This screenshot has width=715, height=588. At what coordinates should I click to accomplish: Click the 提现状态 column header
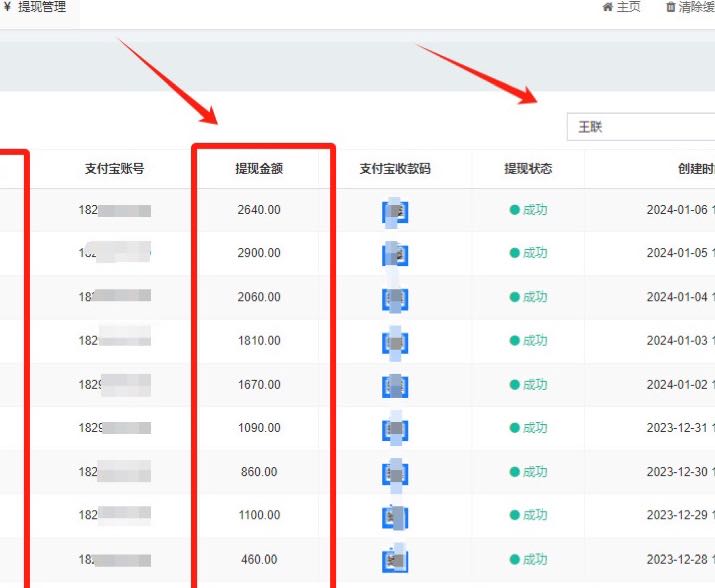tap(528, 169)
